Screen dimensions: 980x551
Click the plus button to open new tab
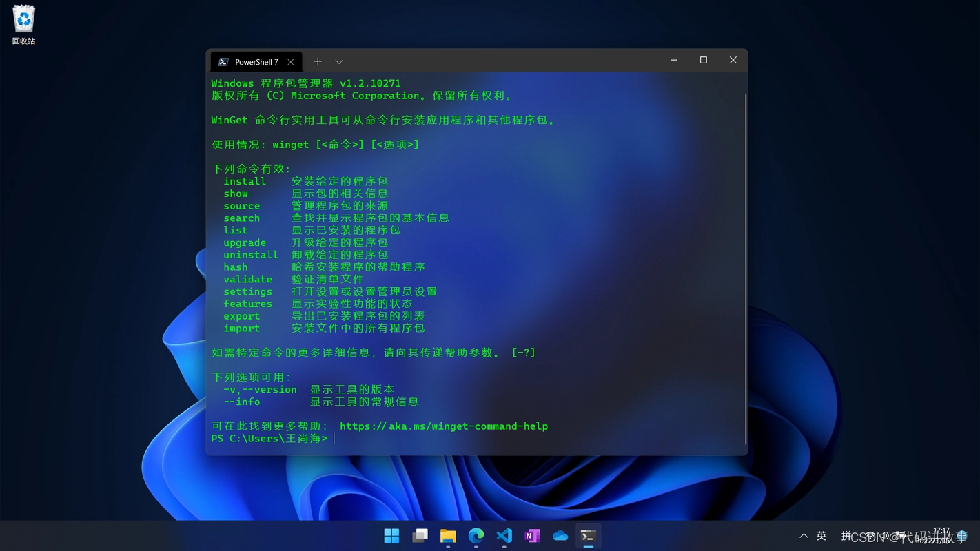coord(318,61)
